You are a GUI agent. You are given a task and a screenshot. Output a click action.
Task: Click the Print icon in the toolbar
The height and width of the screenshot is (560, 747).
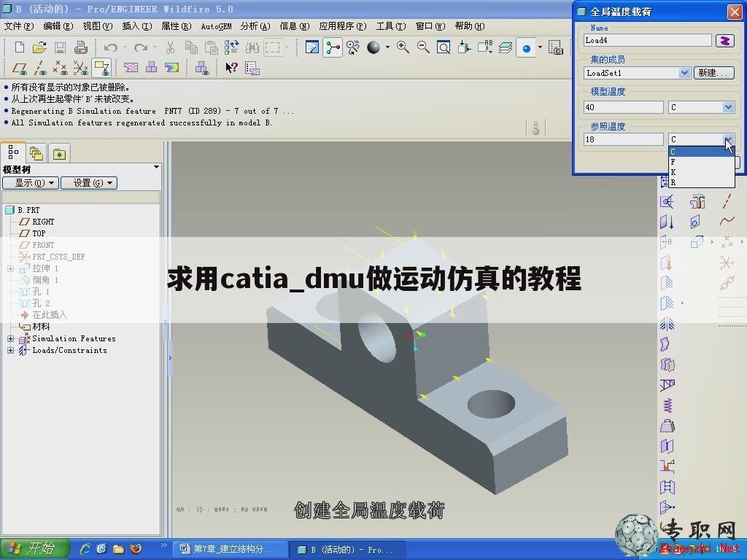80,47
